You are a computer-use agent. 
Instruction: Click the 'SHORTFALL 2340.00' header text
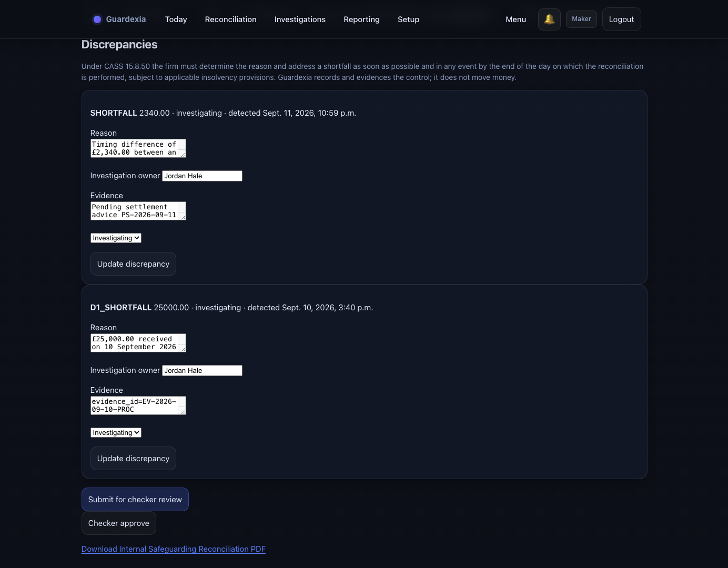tap(130, 113)
